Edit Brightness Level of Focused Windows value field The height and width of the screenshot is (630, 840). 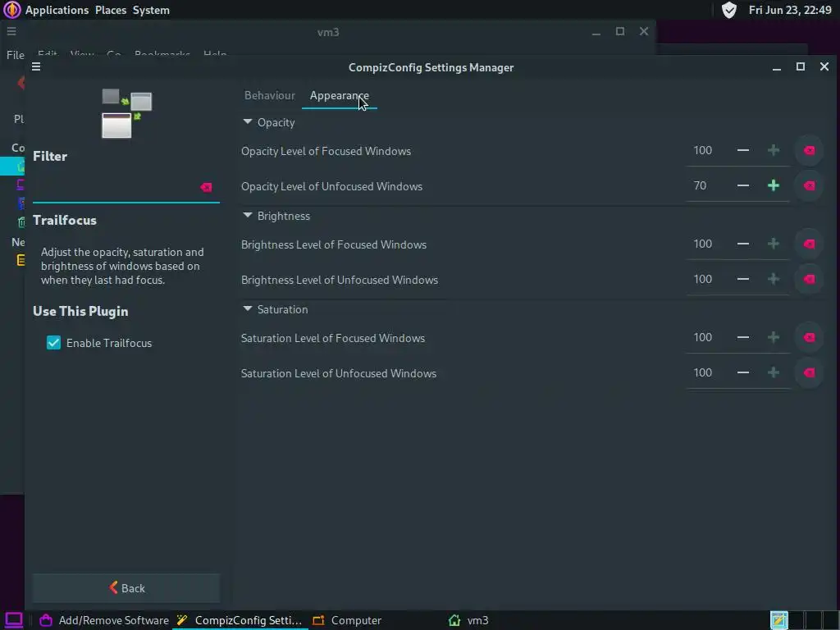(x=707, y=244)
